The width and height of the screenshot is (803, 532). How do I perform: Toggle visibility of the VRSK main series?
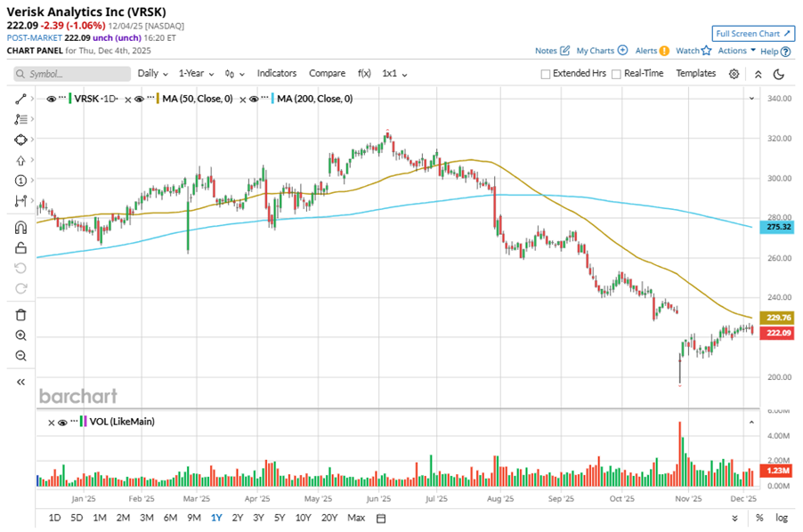click(x=52, y=100)
